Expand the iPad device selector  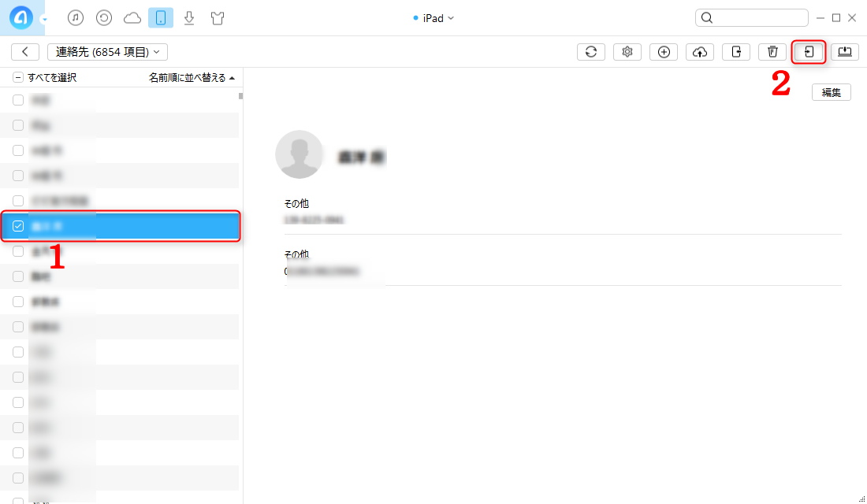click(x=433, y=18)
